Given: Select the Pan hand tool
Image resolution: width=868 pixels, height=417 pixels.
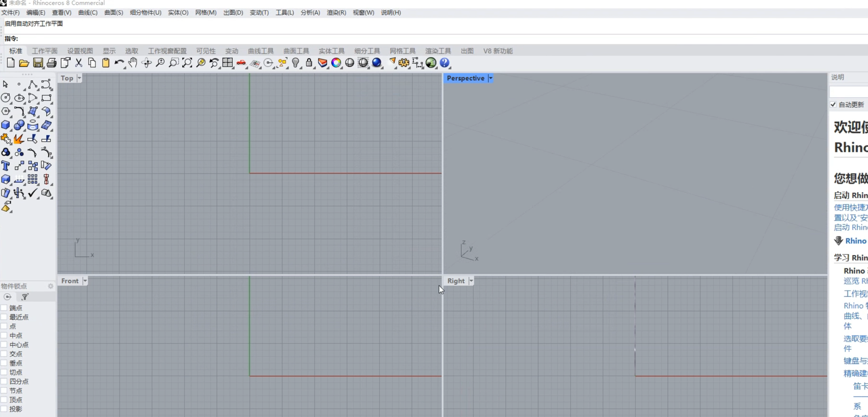Looking at the screenshot, I should (x=133, y=63).
